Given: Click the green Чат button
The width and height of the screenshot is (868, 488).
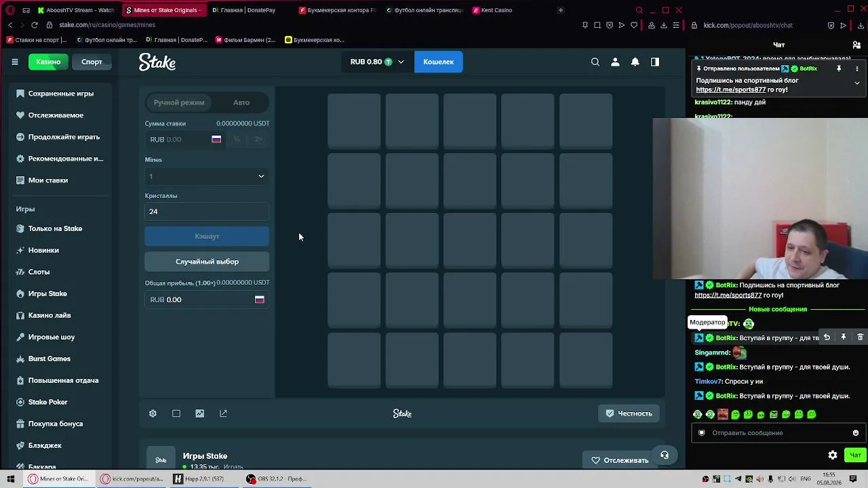Looking at the screenshot, I should coord(855,455).
